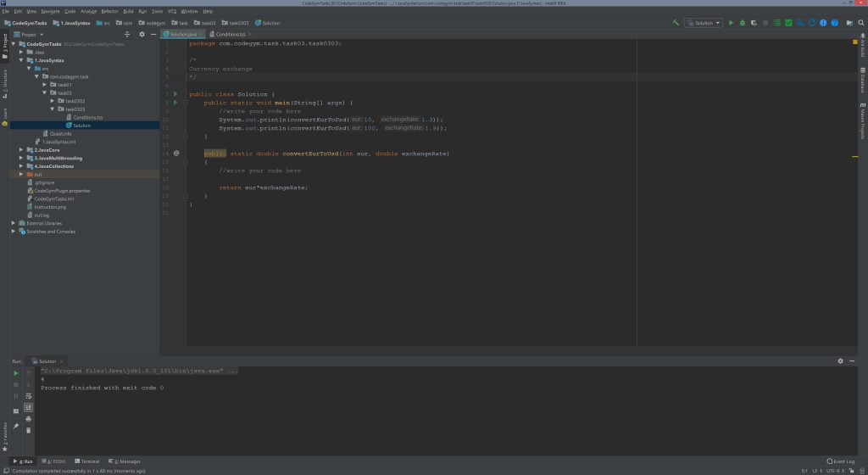Switch to the Conditions.tcs editor tab
The width and height of the screenshot is (868, 475).
229,34
